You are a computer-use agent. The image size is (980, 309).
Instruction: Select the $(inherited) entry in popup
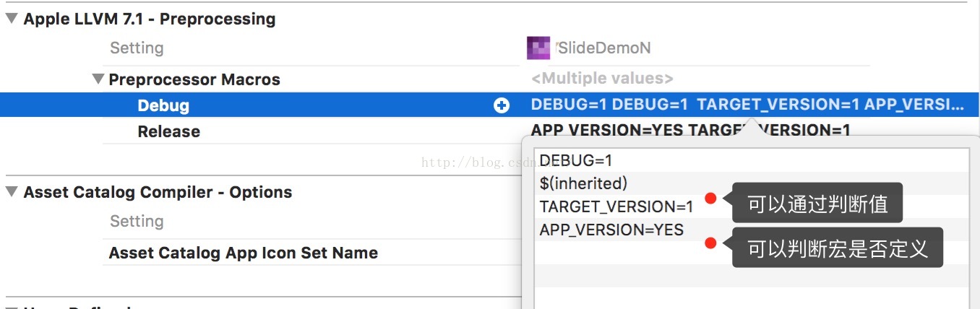coord(583,183)
